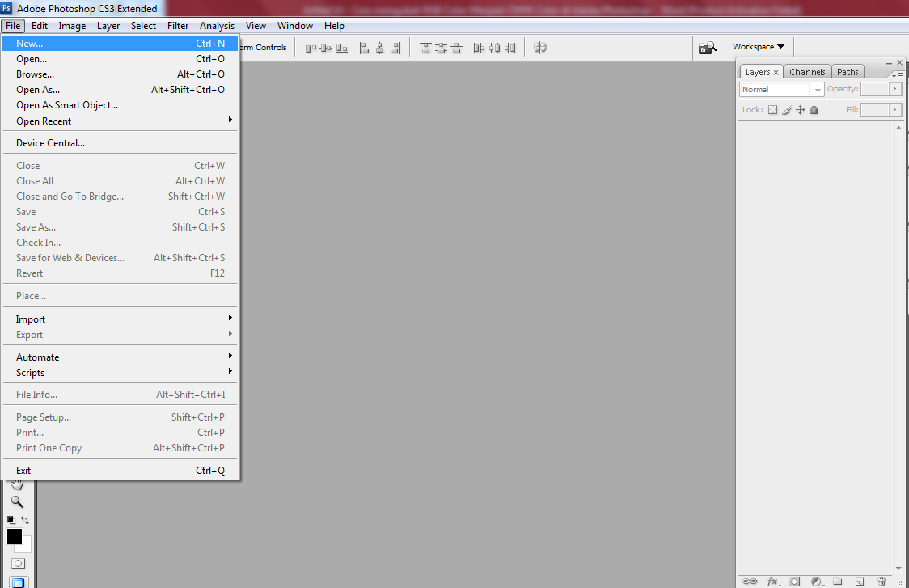
Task: Click the delete layer trash icon
Action: point(882,581)
